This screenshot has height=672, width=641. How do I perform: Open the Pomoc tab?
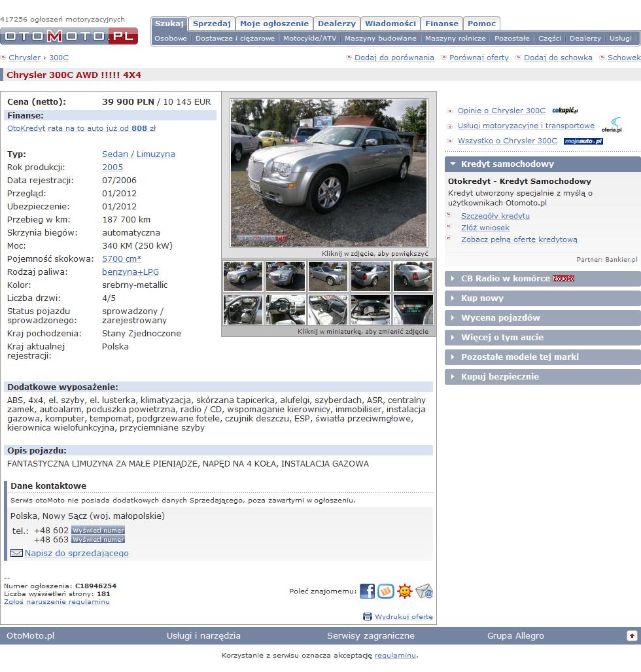pyautogui.click(x=481, y=24)
